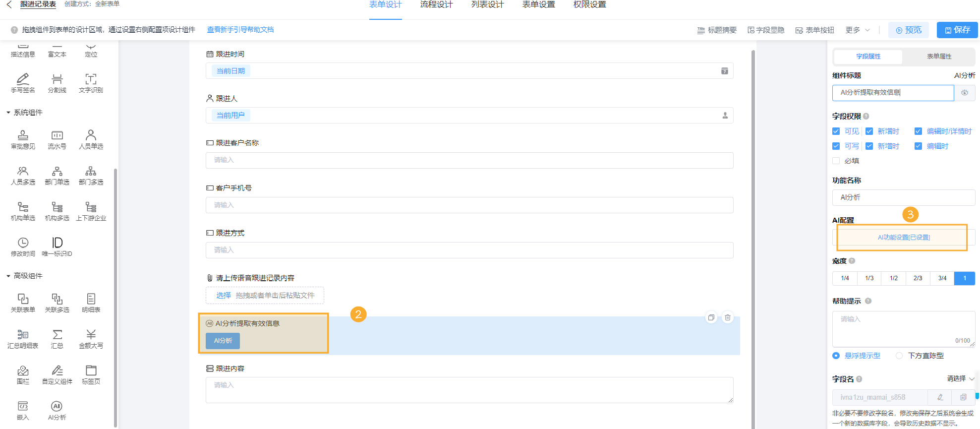Add the 关联表单 advanced component
This screenshot has width=980, height=429.
[x=23, y=303]
